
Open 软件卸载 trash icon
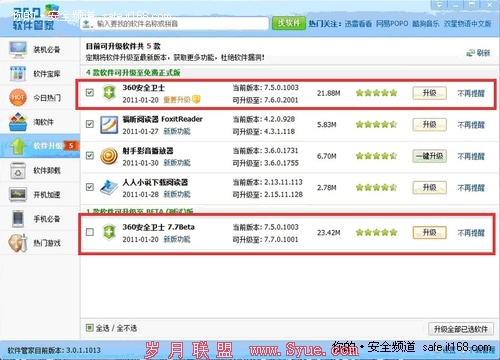click(18, 171)
